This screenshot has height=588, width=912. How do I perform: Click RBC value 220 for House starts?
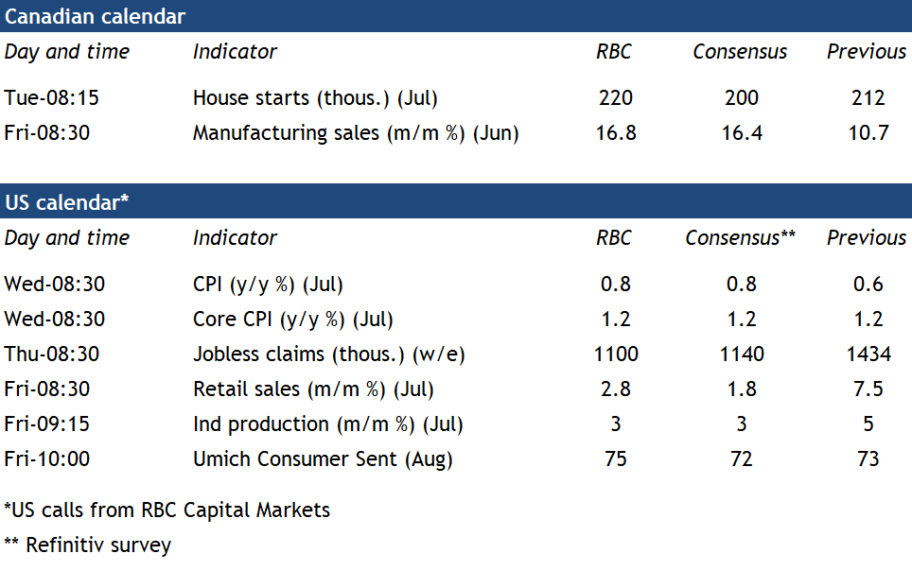[x=615, y=97]
